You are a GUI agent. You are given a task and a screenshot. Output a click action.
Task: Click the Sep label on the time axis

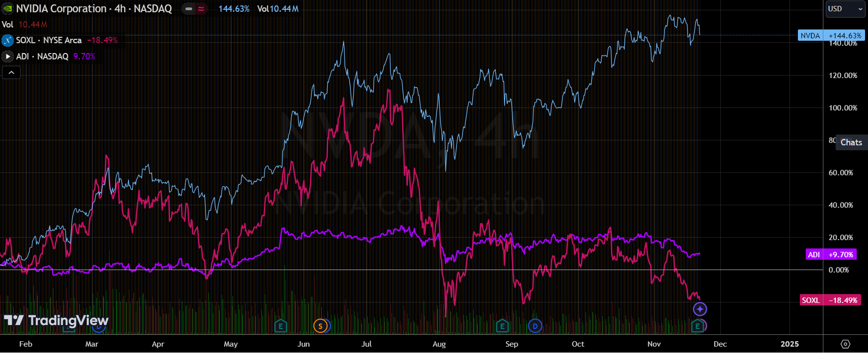(511, 344)
